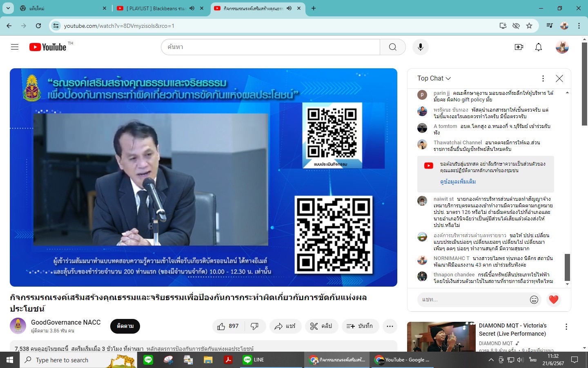Reload the current page
This screenshot has height=368, width=588.
click(x=38, y=26)
